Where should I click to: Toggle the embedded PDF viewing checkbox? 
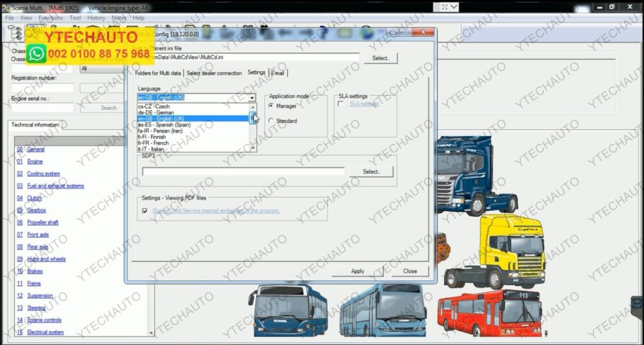[x=145, y=211]
